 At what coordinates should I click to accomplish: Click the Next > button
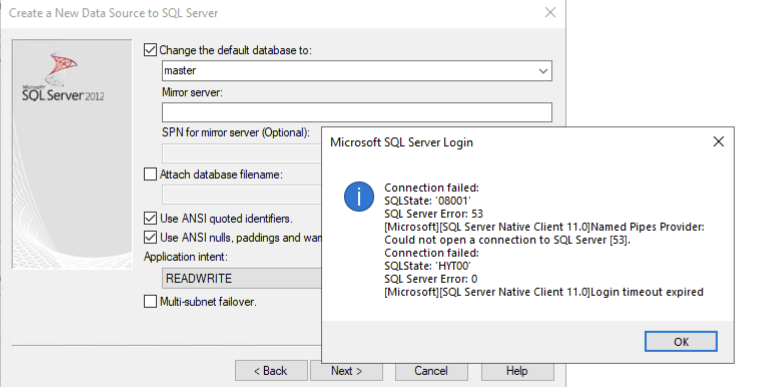click(346, 371)
